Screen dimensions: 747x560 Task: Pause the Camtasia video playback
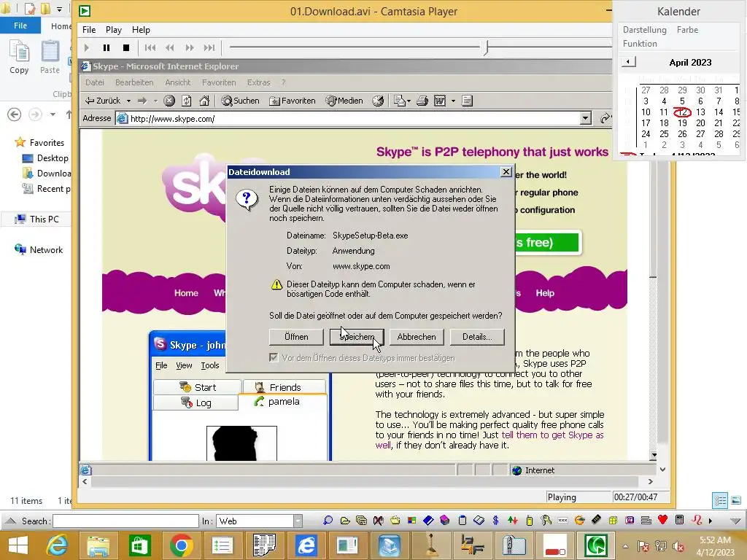pos(107,47)
